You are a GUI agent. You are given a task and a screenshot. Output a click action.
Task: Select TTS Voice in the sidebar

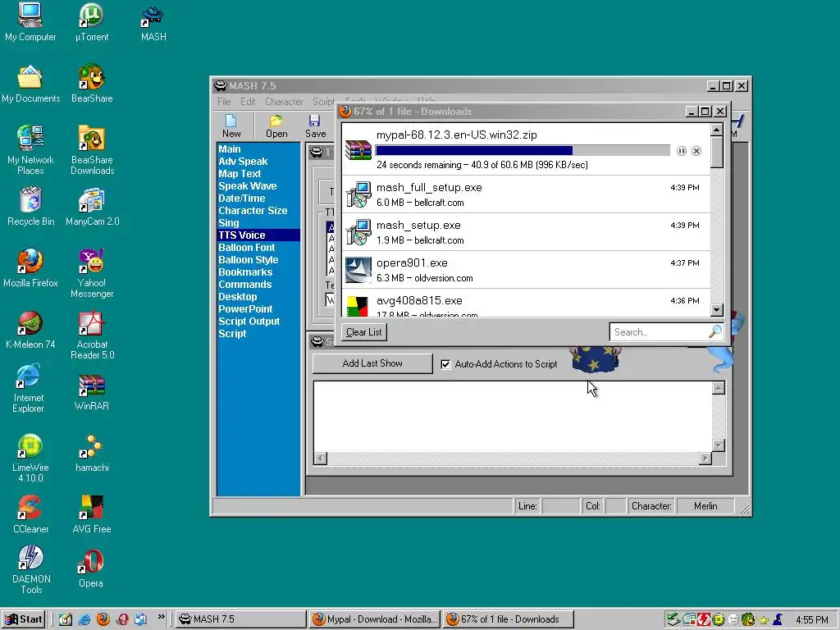click(258, 235)
